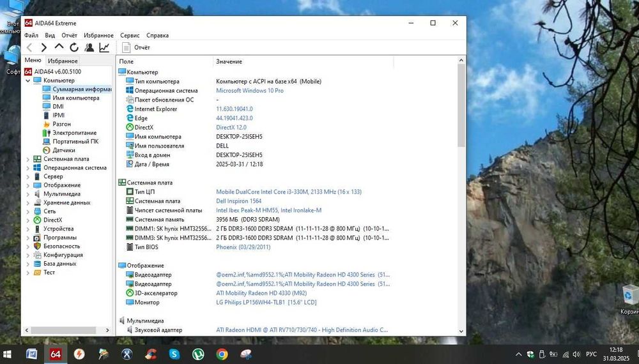Open the user icon in the toolbar
639x364 pixels.
(x=89, y=48)
